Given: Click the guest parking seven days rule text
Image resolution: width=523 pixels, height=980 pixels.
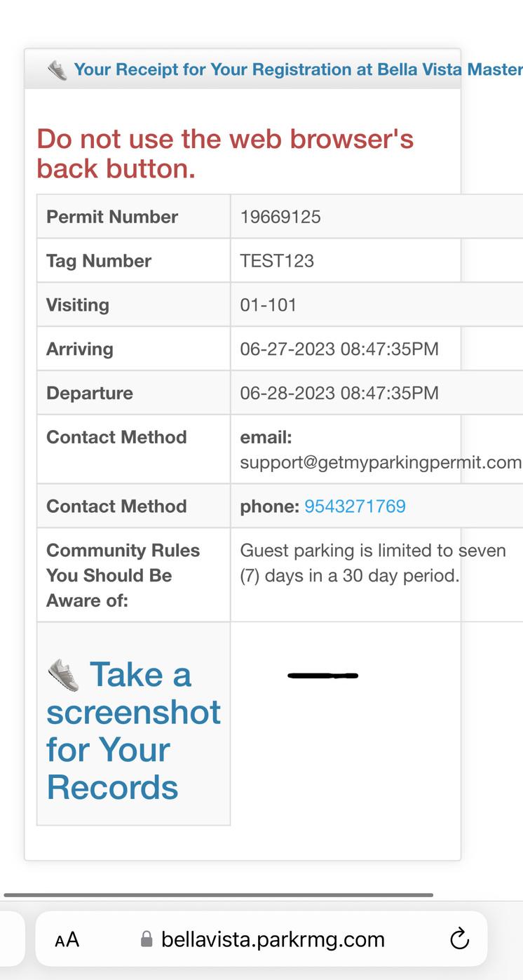Looking at the screenshot, I should [372, 563].
